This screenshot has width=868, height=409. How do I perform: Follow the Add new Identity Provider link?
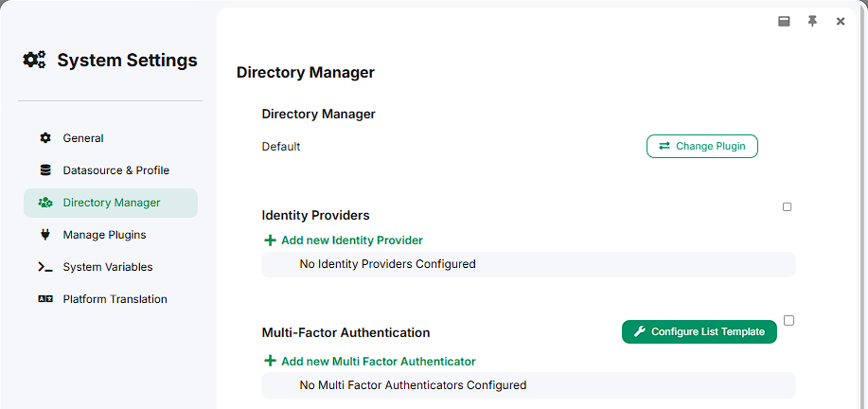click(x=352, y=240)
